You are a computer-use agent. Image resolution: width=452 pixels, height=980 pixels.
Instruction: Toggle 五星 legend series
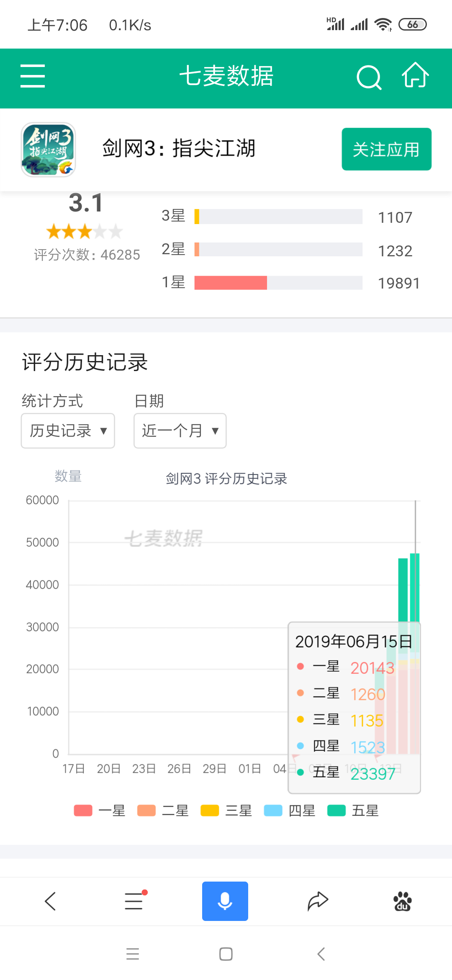(353, 810)
